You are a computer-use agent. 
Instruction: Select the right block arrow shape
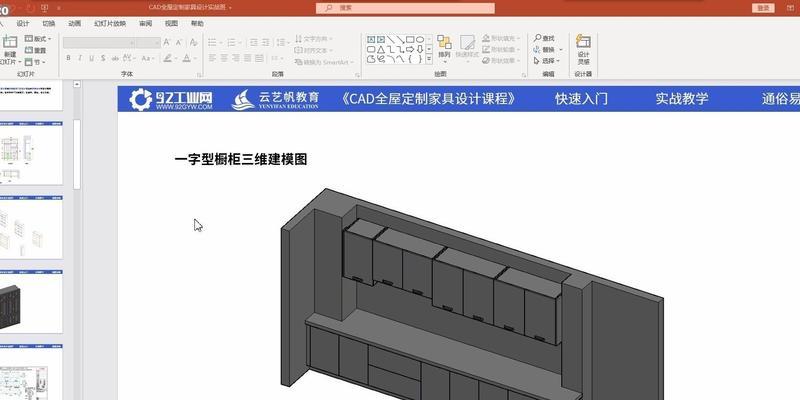tap(410, 49)
